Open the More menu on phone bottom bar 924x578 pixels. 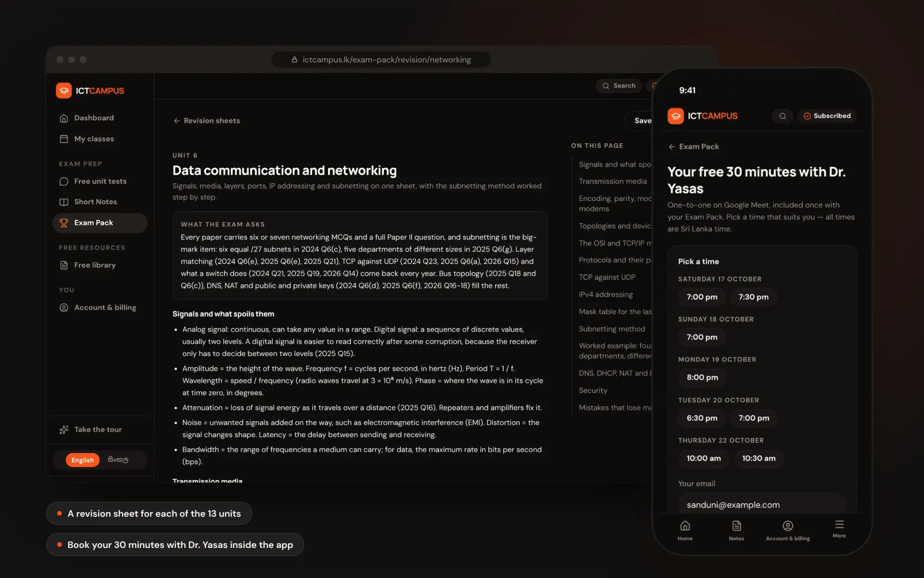[x=839, y=529]
